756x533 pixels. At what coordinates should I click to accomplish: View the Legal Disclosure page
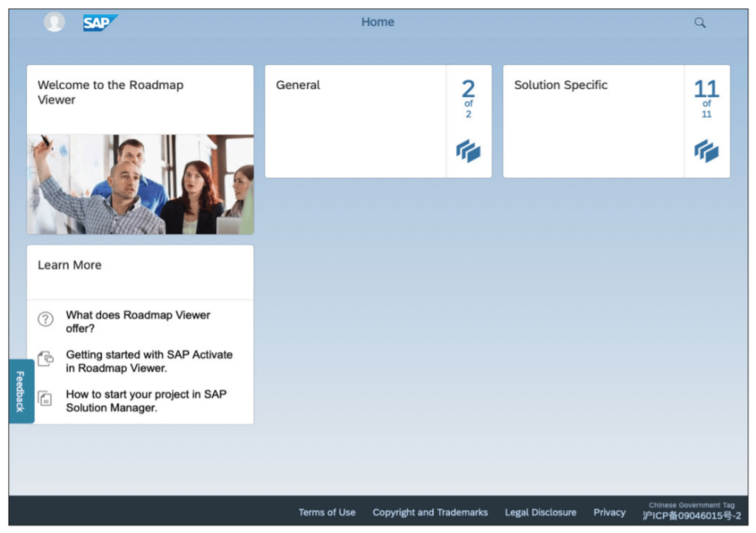pyautogui.click(x=541, y=512)
